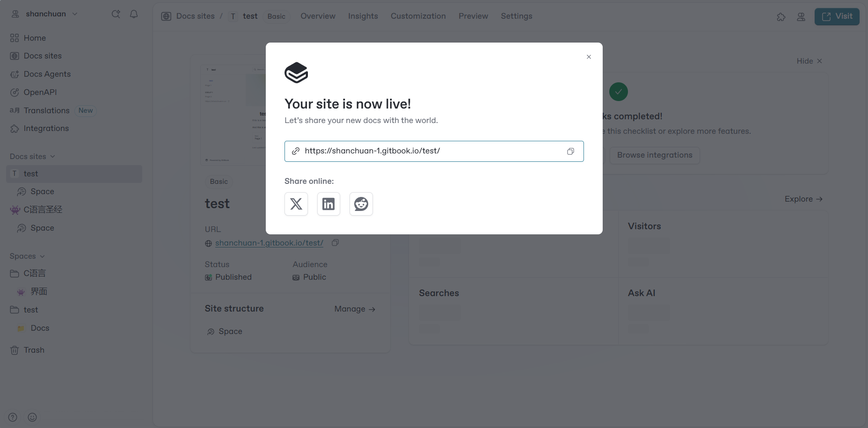Click the smiley feedback icon

click(32, 417)
